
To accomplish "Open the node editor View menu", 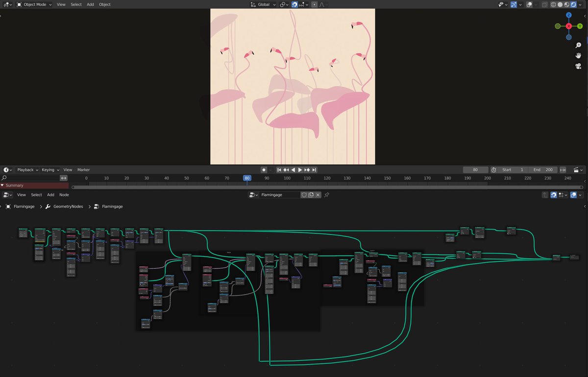I will pyautogui.click(x=22, y=195).
